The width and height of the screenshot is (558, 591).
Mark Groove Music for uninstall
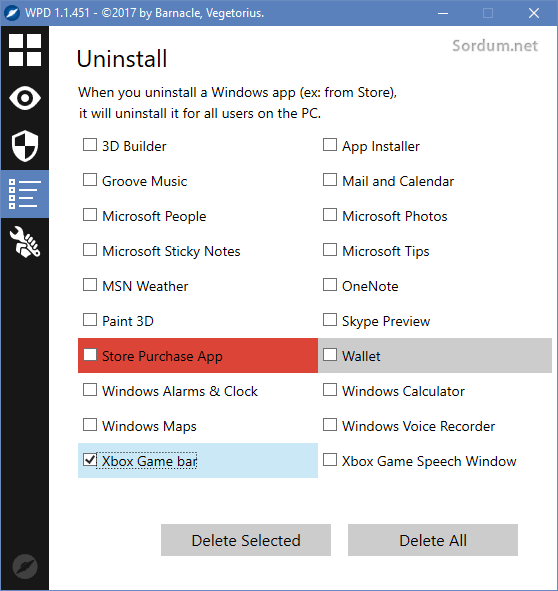90,180
